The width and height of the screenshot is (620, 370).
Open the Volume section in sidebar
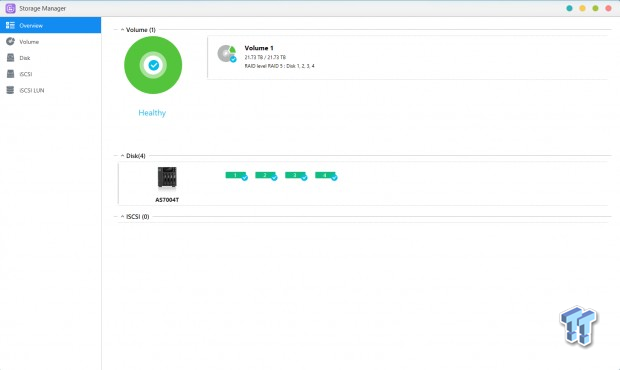[50, 42]
